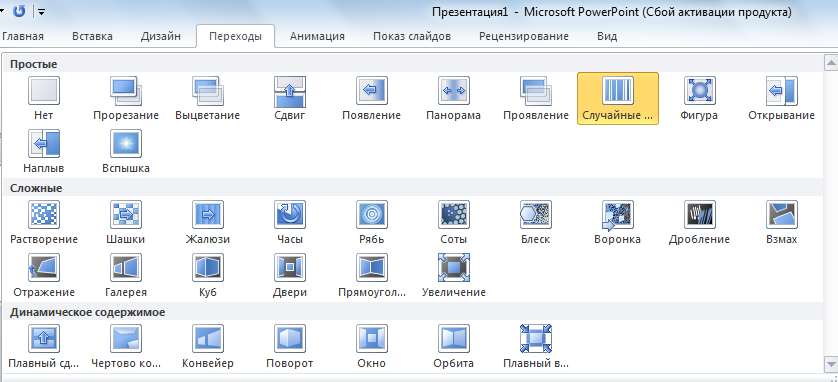This screenshot has height=382, width=838.
Task: Apply the Шашки transition
Action: tap(126, 222)
